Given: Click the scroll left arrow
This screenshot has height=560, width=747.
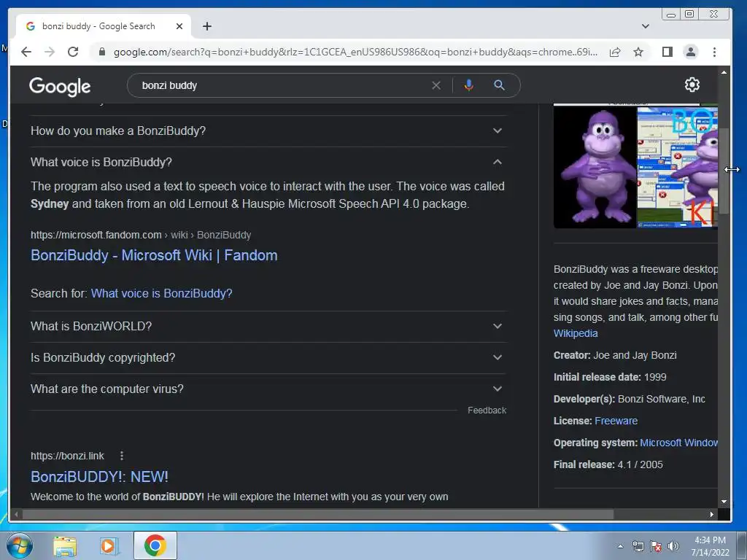Looking at the screenshot, I should [x=16, y=514].
